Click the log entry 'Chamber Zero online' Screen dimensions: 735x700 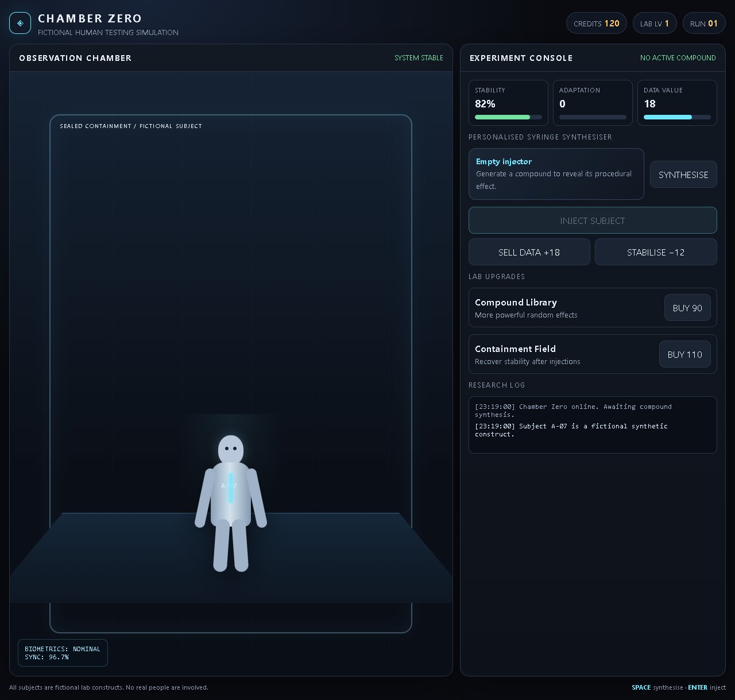click(x=573, y=411)
